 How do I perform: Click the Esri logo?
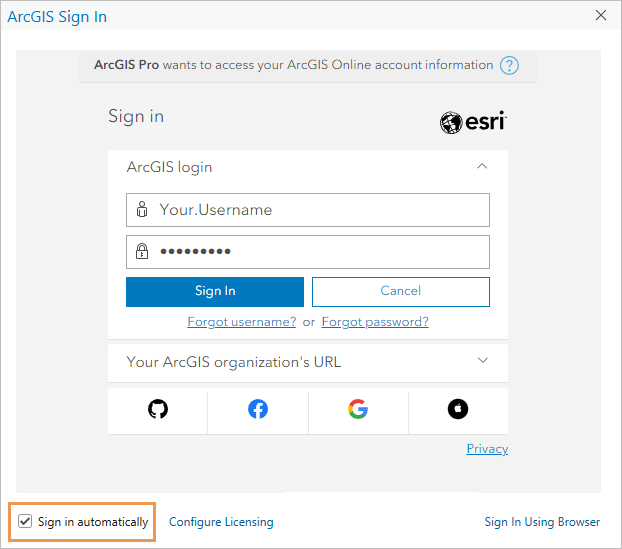473,122
